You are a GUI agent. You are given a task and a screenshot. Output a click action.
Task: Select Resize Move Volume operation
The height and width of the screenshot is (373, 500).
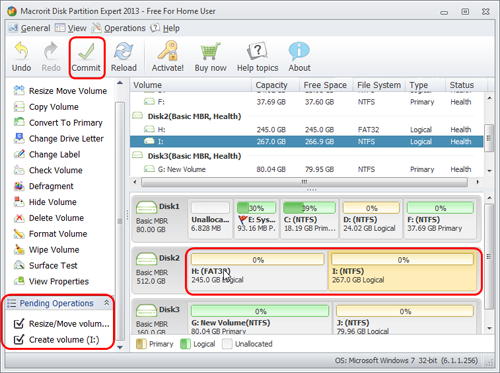tap(60, 91)
